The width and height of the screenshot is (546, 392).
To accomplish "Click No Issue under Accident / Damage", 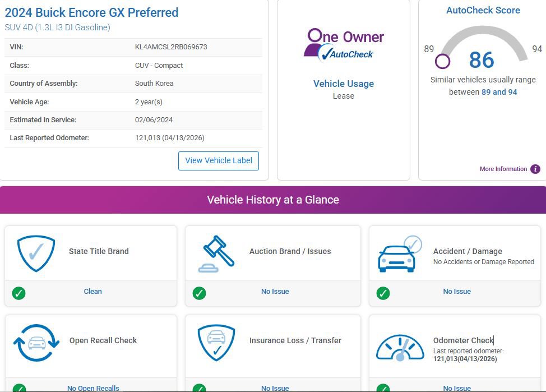I will click(457, 291).
